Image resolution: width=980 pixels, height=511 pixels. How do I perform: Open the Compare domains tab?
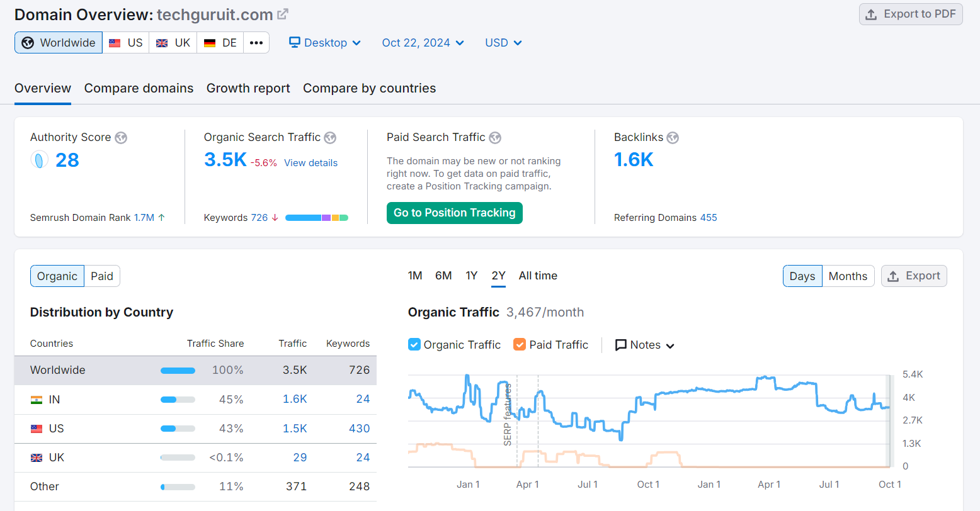coord(139,88)
